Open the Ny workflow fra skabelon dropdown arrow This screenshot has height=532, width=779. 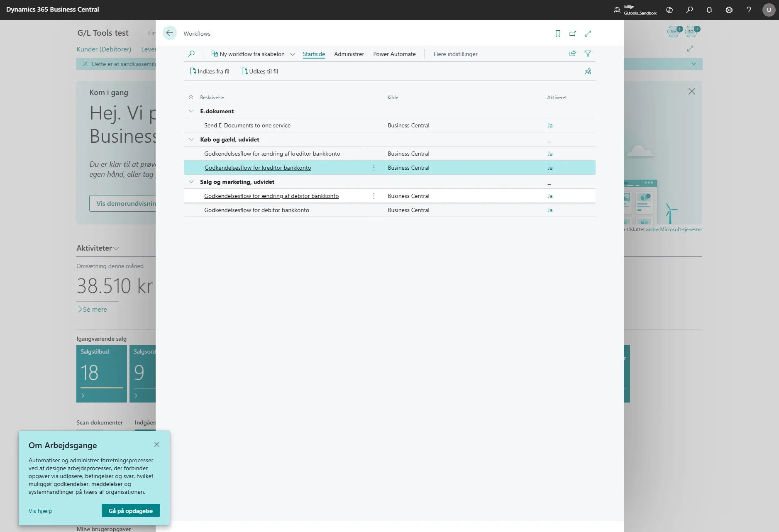(292, 54)
